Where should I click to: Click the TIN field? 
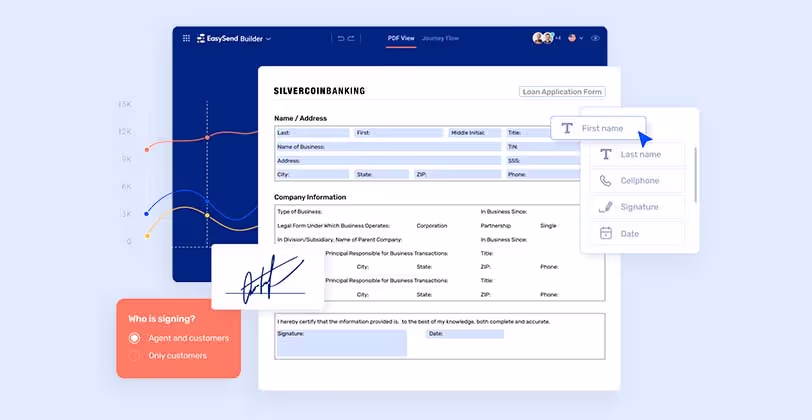click(x=543, y=147)
